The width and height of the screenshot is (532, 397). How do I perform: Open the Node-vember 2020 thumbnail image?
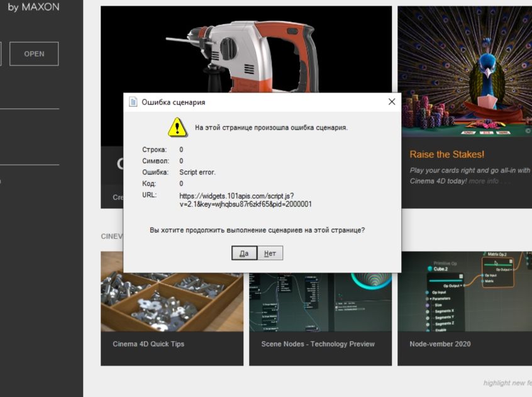(x=465, y=291)
